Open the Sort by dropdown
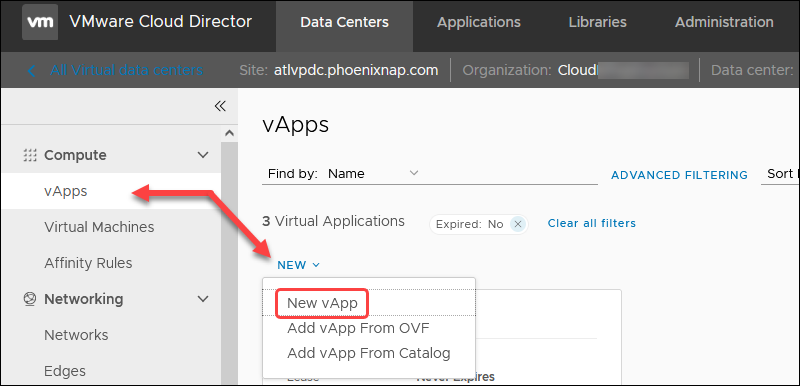The width and height of the screenshot is (800, 386). (781, 174)
